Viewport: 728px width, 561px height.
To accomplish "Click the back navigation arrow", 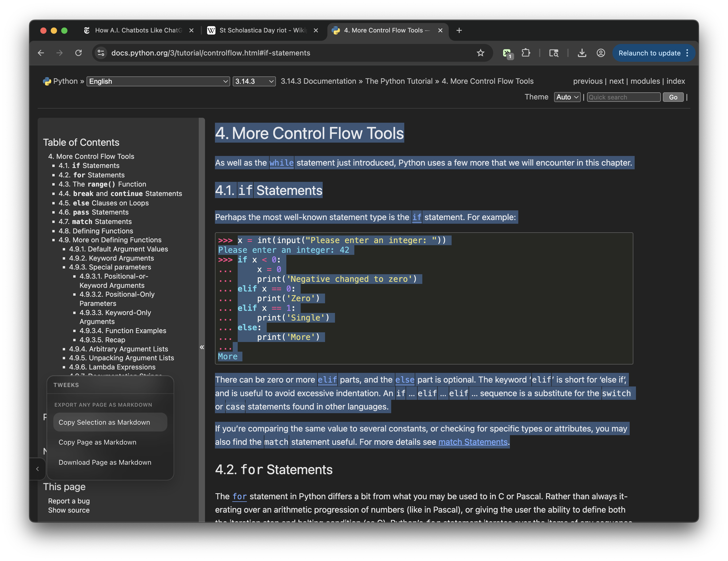I will (41, 53).
